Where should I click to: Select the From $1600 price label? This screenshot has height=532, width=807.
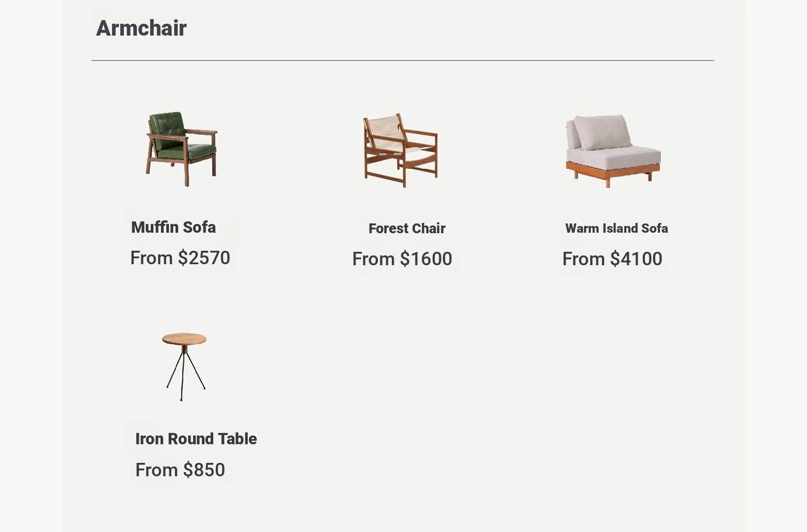pyautogui.click(x=402, y=259)
